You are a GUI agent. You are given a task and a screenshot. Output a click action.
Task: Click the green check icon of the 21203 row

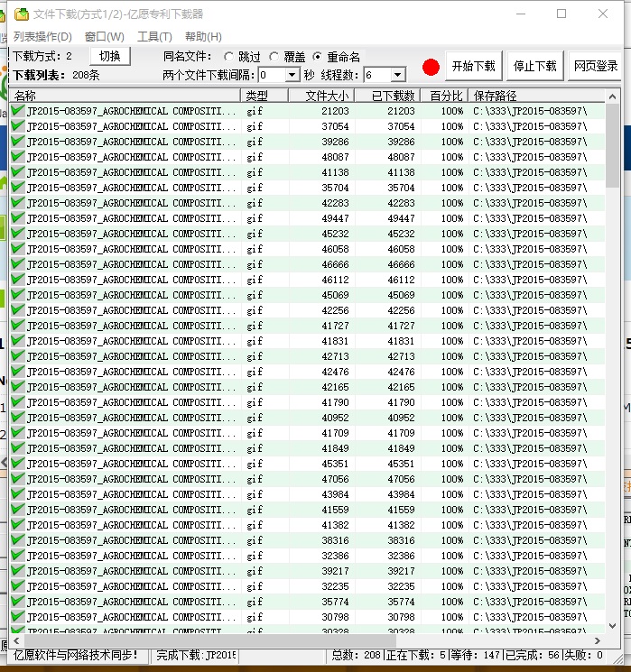coord(18,111)
